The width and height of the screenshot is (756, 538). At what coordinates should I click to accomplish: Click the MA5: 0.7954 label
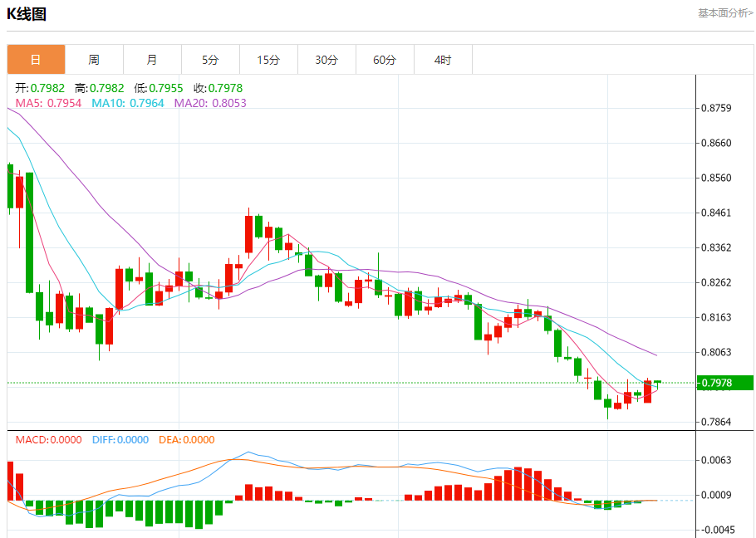(x=48, y=103)
